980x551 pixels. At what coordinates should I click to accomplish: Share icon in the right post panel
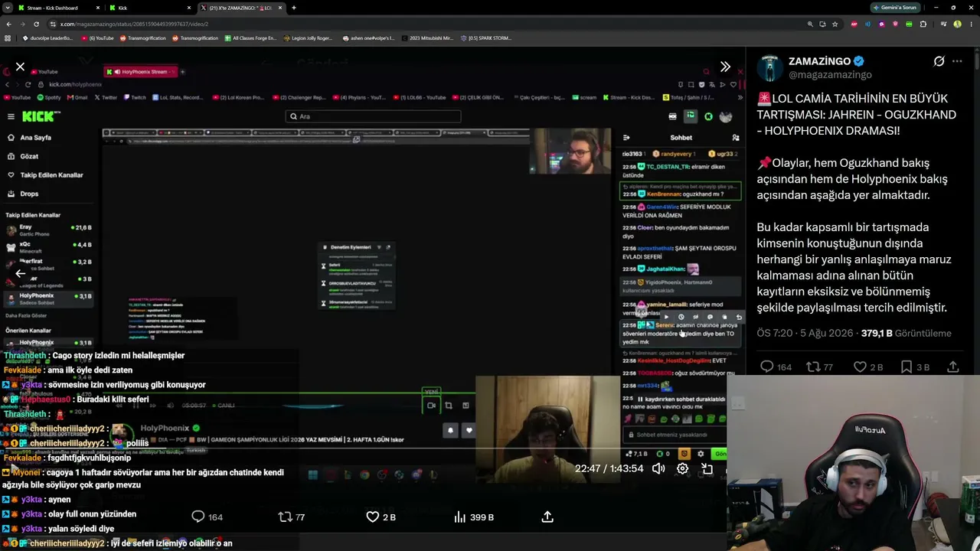click(953, 367)
